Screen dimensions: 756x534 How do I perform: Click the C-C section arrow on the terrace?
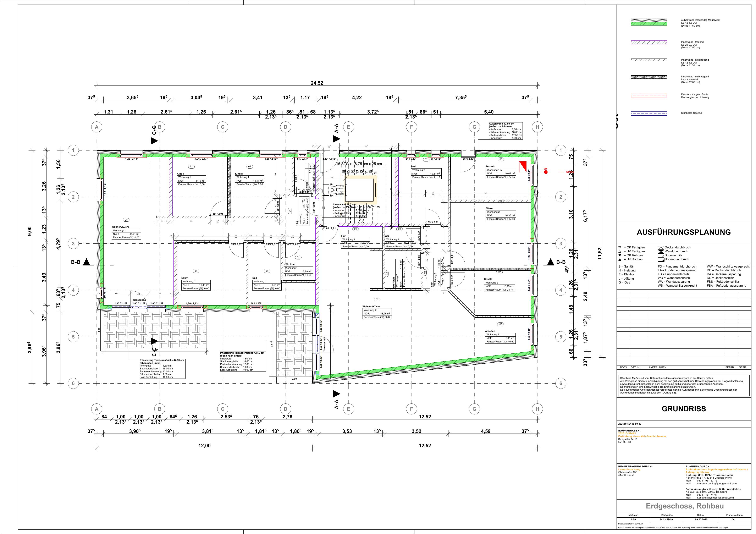154,341
